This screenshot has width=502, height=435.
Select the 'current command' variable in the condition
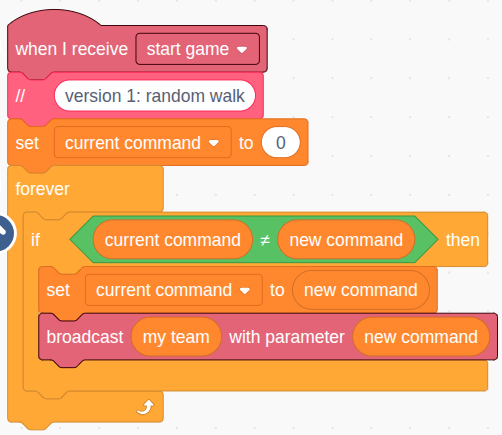pos(173,240)
